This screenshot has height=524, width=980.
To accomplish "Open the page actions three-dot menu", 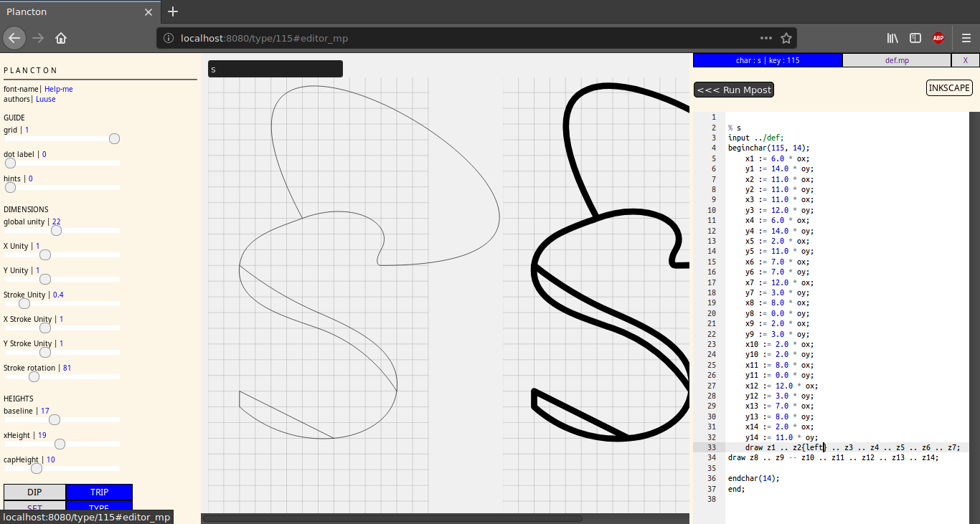I will coord(766,38).
